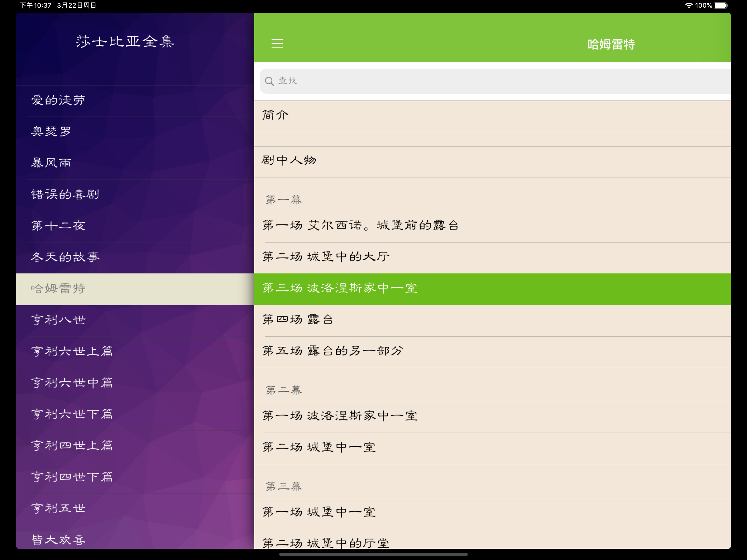This screenshot has height=560, width=747.
Task: Select 错误的喜剧 from the play list
Action: [x=135, y=194]
